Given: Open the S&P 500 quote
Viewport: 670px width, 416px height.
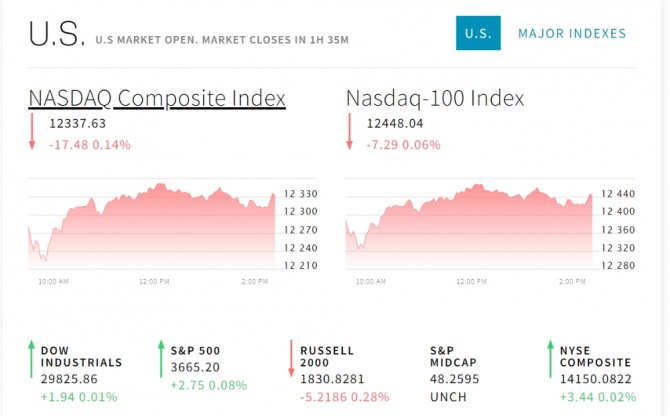Looking at the screenshot, I should point(195,351).
